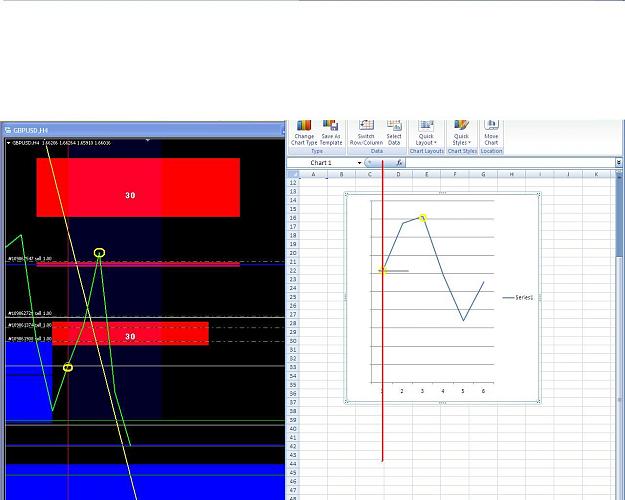Image resolution: width=625 pixels, height=500 pixels.
Task: Click the Chart Styles group label
Action: click(x=462, y=151)
